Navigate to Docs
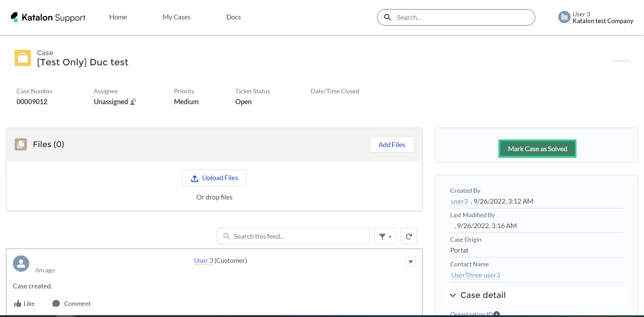 click(233, 17)
